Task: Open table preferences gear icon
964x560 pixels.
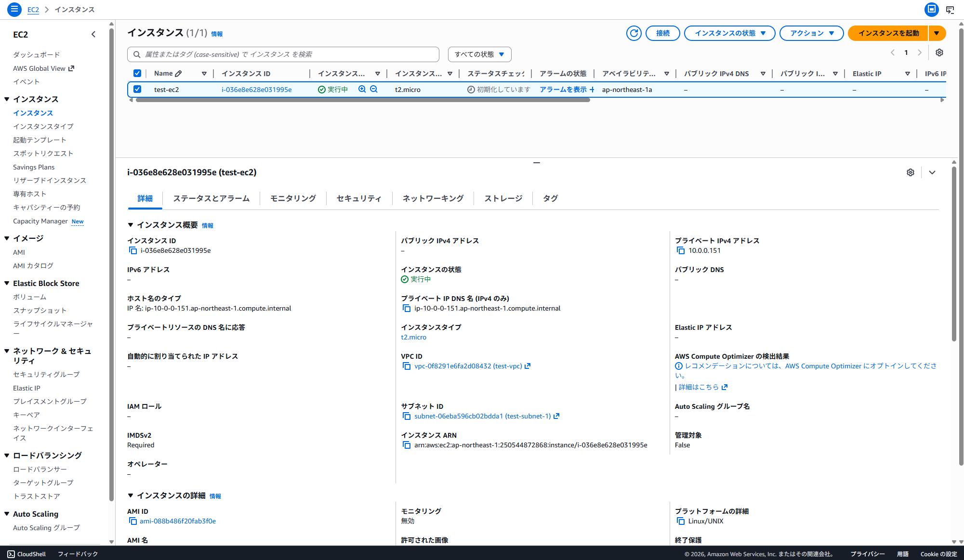Action: point(938,52)
